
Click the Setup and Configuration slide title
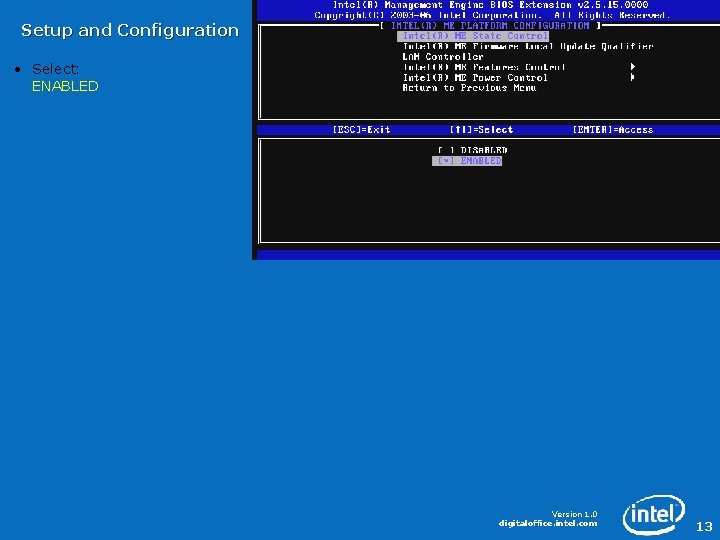point(130,30)
